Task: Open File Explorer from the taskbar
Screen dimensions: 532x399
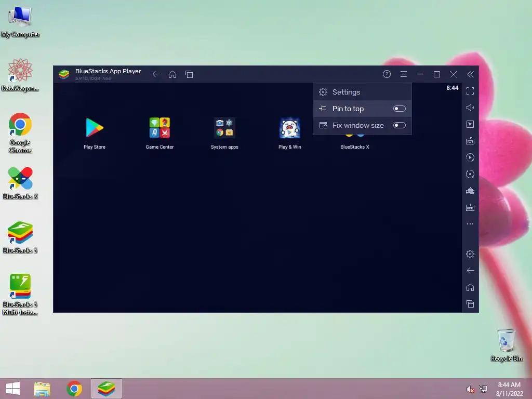Action: tap(42, 389)
